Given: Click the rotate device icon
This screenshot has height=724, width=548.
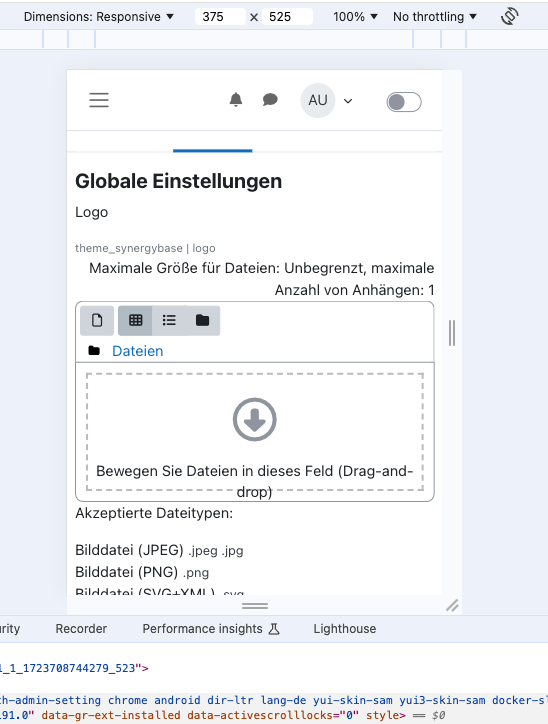Looking at the screenshot, I should pyautogui.click(x=510, y=17).
